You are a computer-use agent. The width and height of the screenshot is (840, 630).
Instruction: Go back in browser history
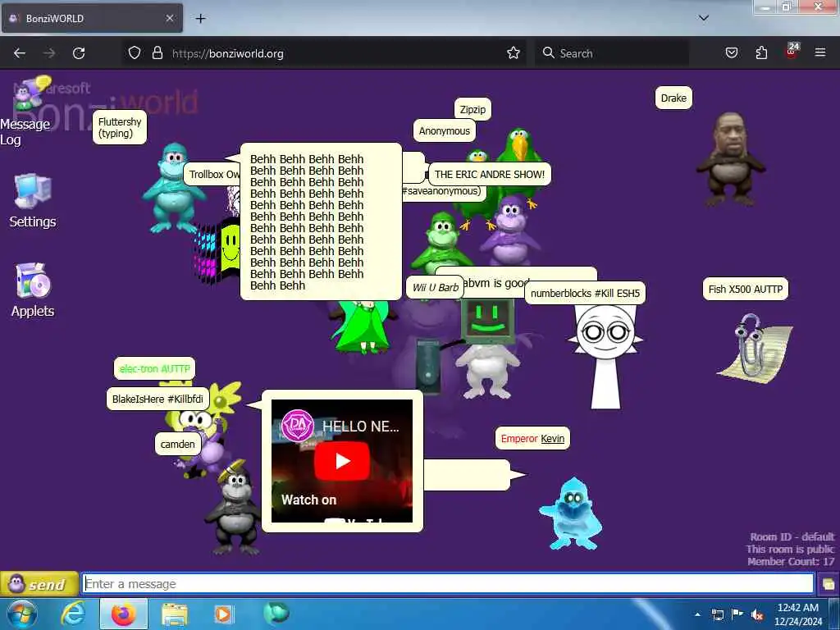20,53
